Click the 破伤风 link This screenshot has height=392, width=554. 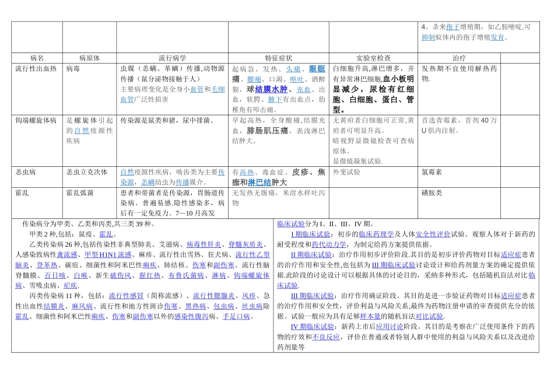(x=121, y=275)
